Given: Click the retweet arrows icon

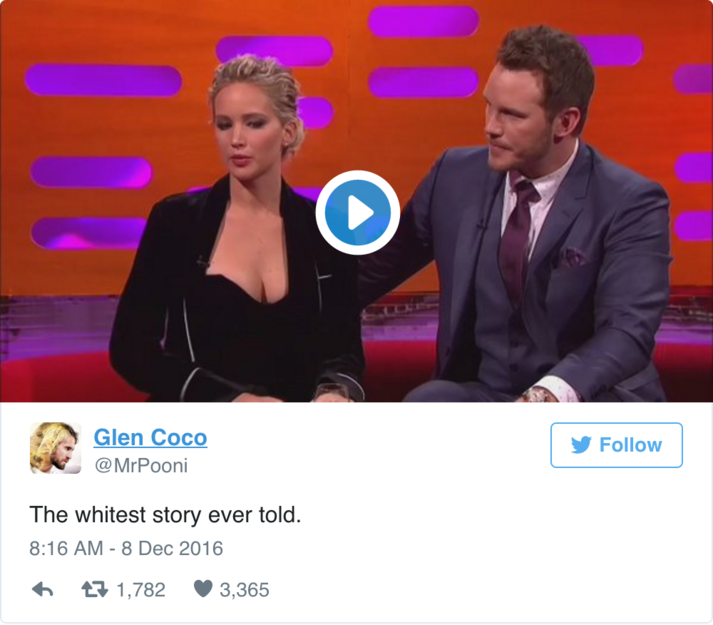Looking at the screenshot, I should 95,590.
